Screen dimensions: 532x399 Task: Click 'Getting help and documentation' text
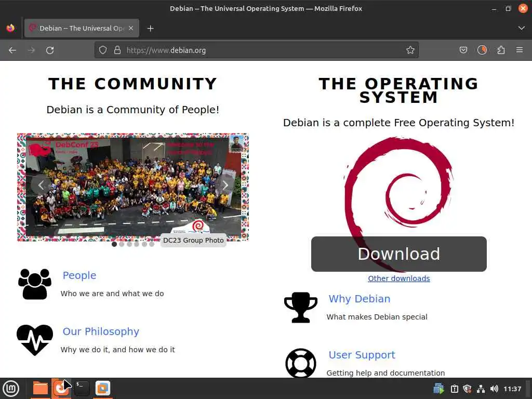pyautogui.click(x=385, y=373)
